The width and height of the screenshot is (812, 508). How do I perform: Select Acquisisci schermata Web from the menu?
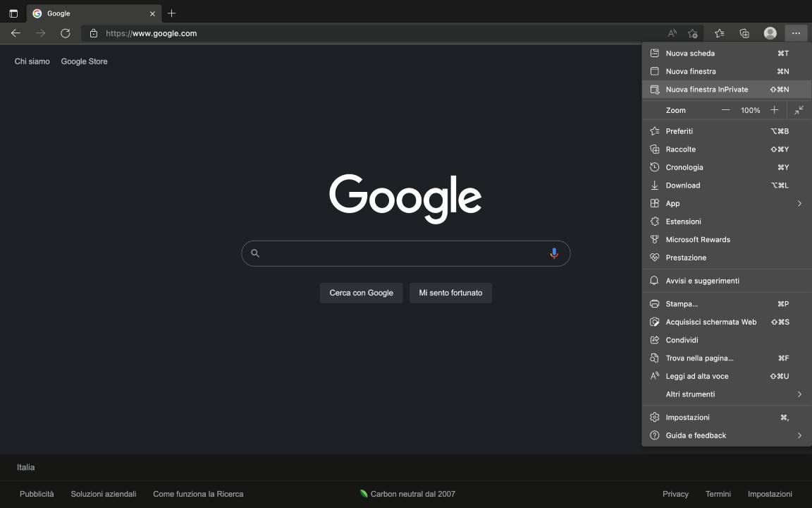(710, 322)
